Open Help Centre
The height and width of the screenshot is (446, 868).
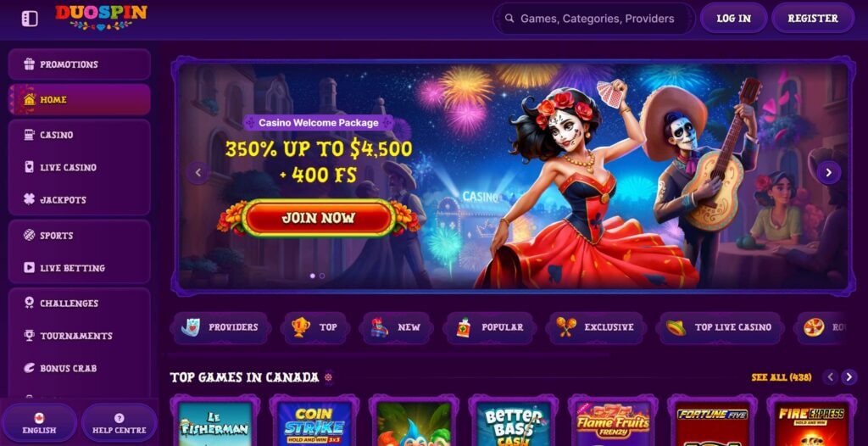(x=119, y=423)
